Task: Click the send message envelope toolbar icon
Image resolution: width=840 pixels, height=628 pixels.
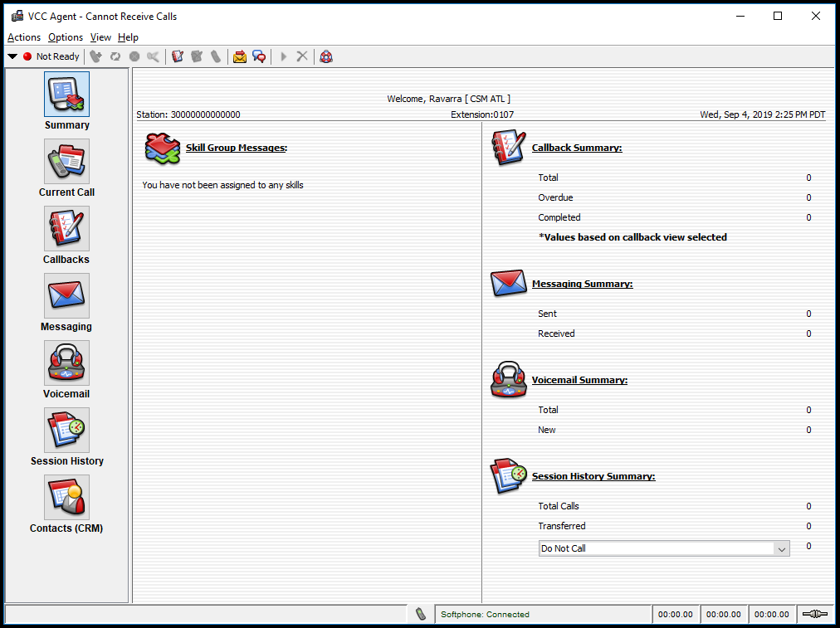Action: coord(239,56)
